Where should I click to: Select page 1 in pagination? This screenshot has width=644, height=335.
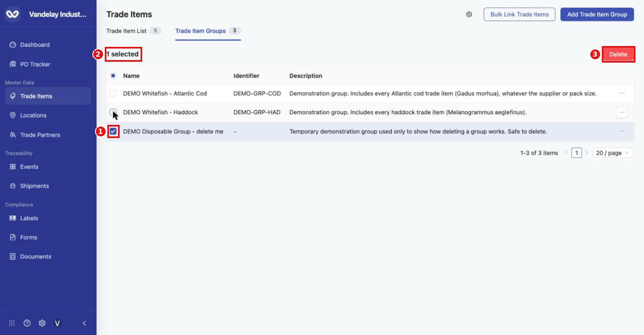coord(577,153)
